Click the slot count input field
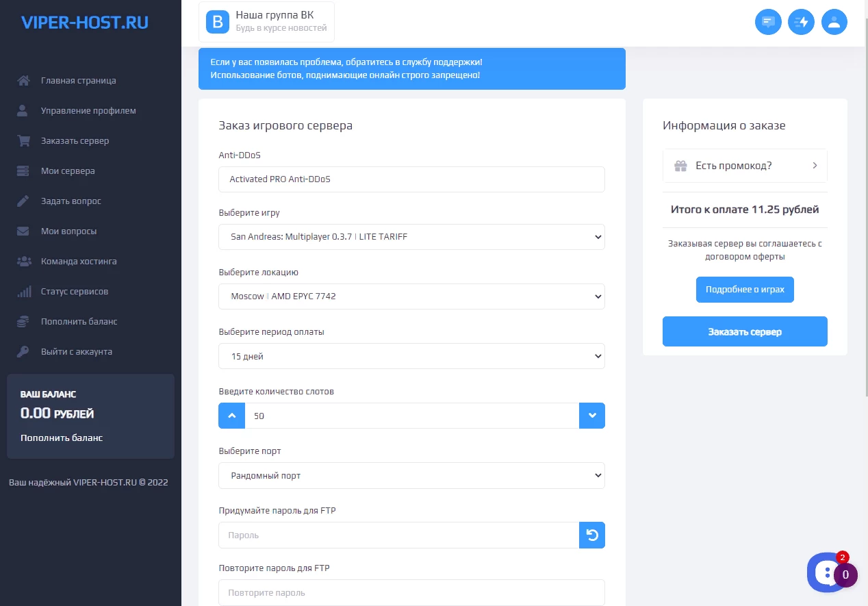 [x=412, y=416]
